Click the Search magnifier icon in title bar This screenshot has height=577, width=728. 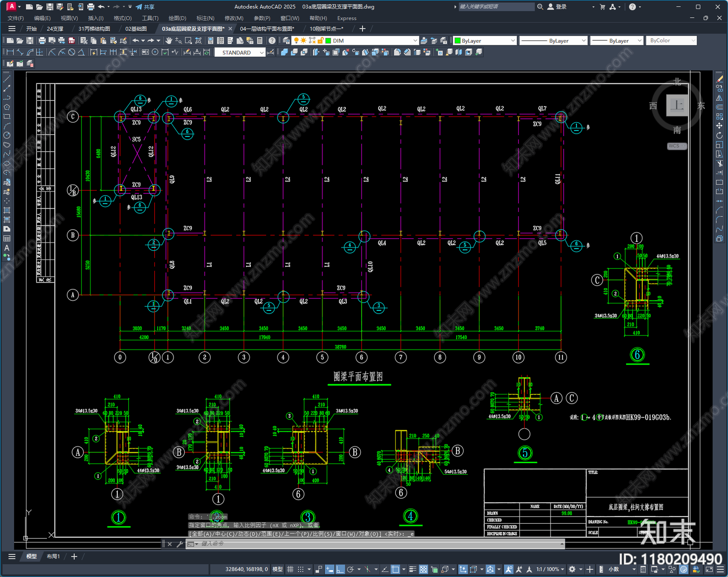coord(540,7)
